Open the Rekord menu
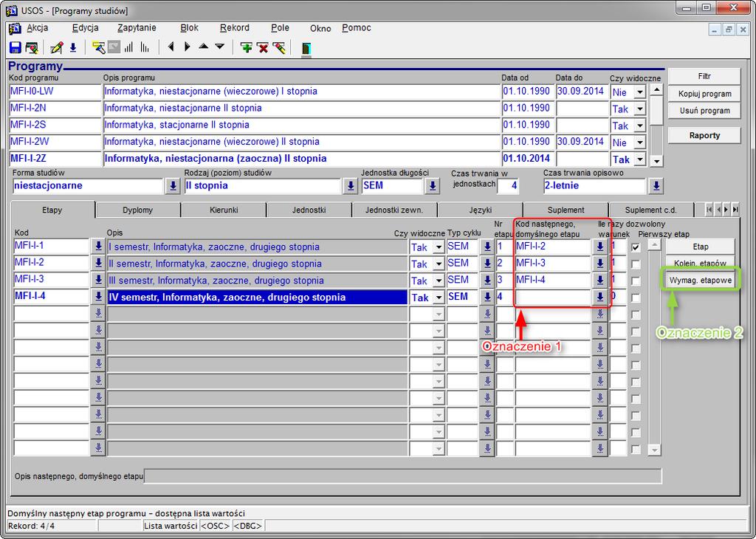756x539 pixels. [234, 28]
